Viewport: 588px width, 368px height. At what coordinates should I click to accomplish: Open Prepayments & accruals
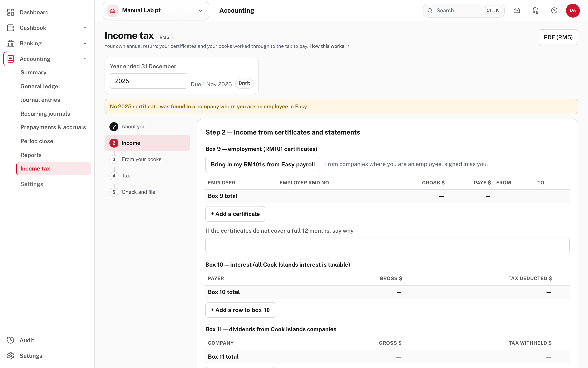tap(53, 127)
